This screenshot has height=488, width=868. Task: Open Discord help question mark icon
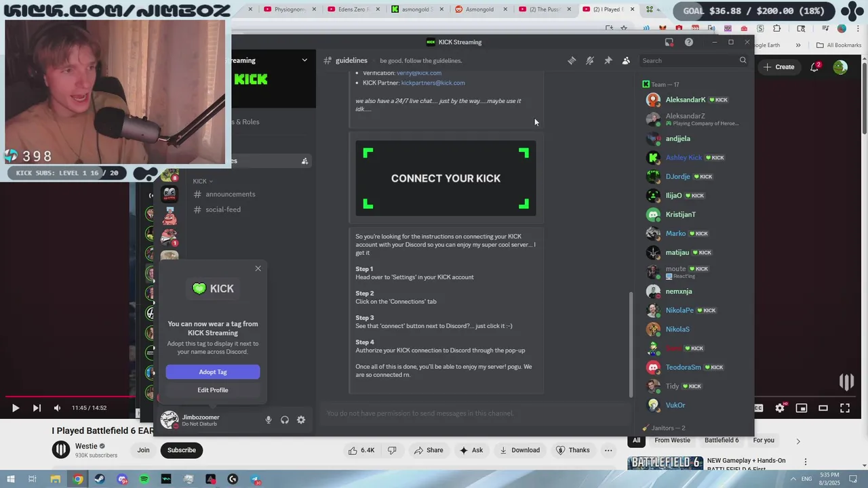click(689, 42)
